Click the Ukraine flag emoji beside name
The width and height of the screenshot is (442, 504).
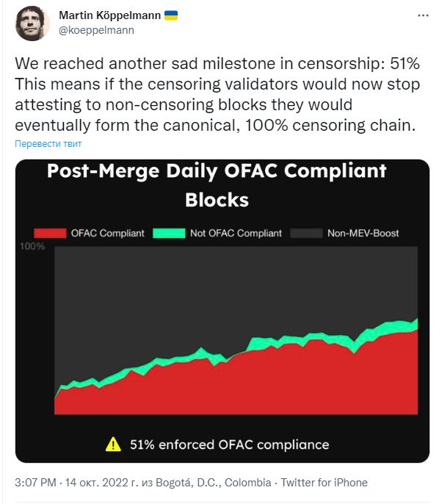point(171,15)
